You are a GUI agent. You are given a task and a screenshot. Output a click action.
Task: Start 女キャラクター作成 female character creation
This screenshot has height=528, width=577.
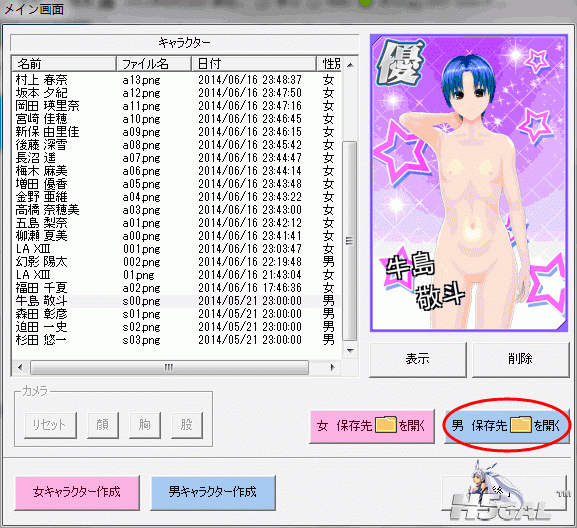coord(77,492)
